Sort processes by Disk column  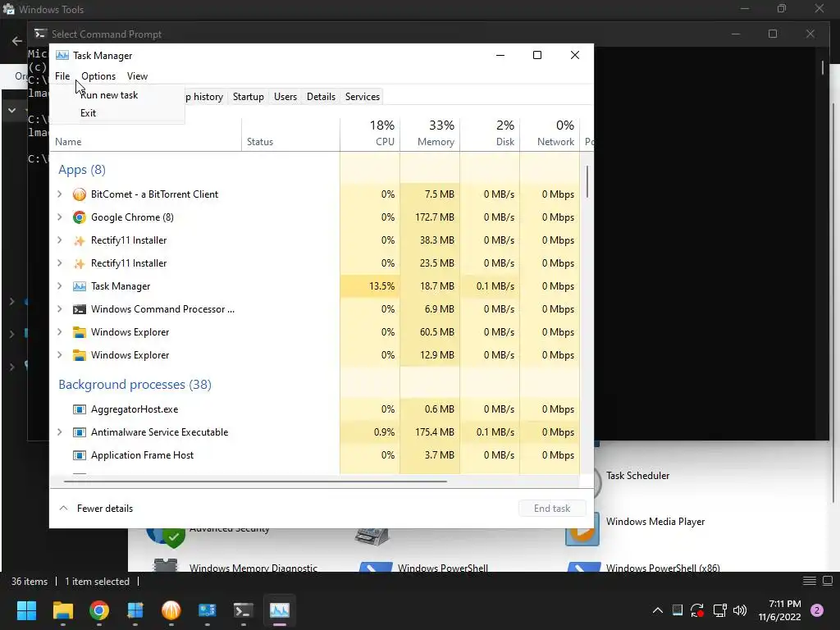pos(491,134)
